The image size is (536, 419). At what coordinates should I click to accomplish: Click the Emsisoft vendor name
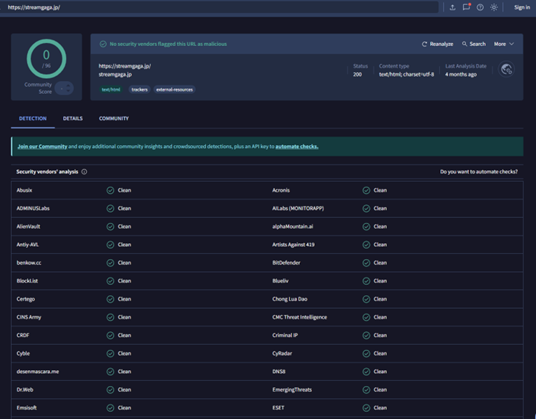(26, 408)
